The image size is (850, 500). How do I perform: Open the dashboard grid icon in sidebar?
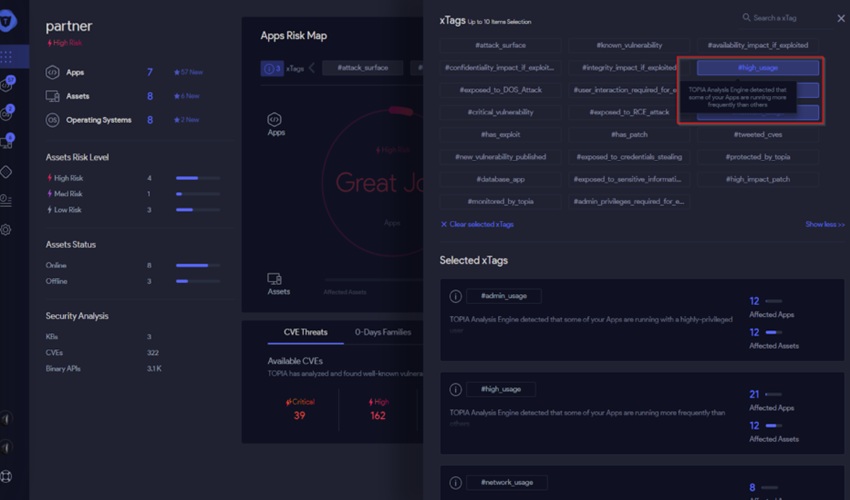point(7,56)
